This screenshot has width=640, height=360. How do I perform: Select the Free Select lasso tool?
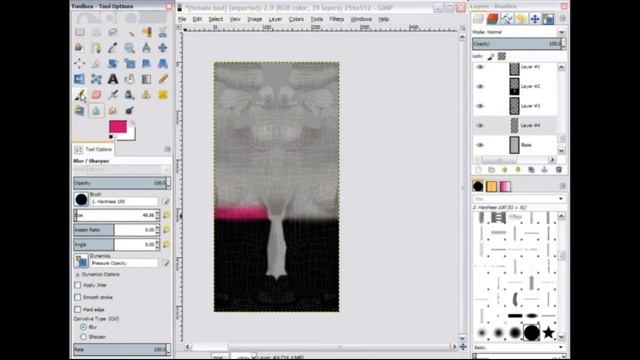pos(113,32)
